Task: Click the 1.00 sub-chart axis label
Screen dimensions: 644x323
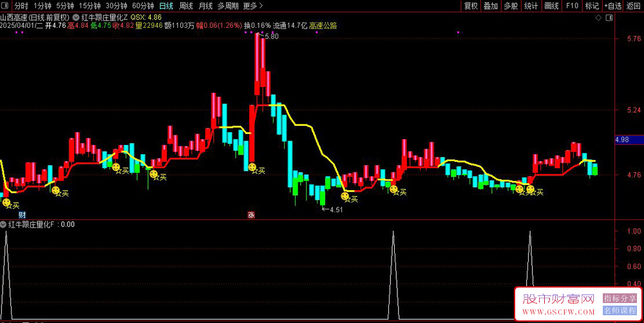Action: tap(634, 231)
